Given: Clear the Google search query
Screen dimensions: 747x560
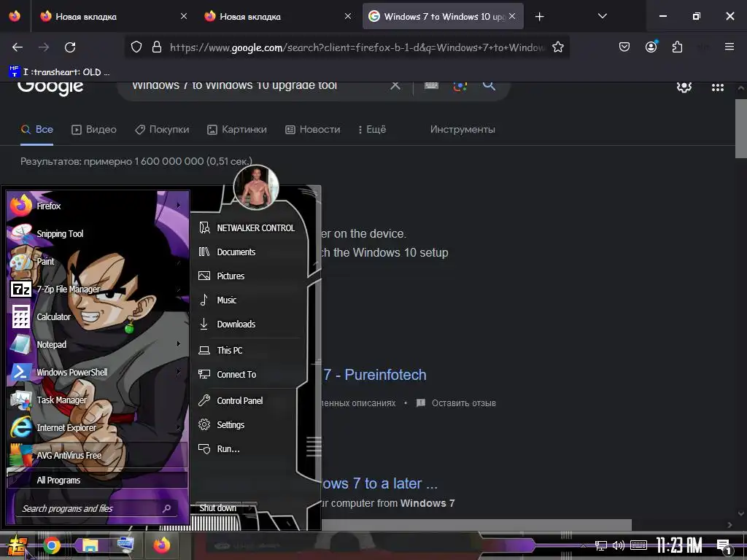Looking at the screenshot, I should click(395, 86).
